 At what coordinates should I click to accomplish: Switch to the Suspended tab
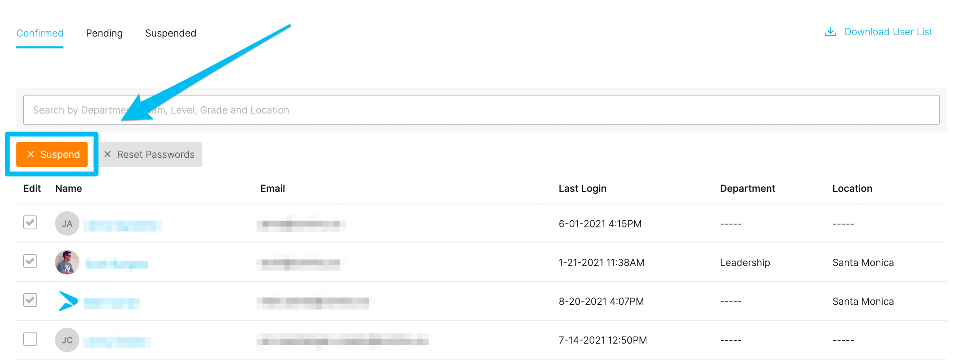[x=171, y=33]
